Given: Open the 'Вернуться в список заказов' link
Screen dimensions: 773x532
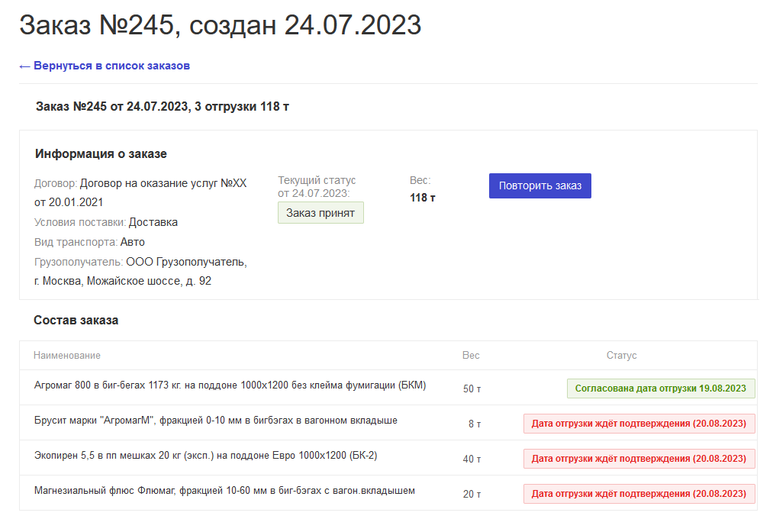Looking at the screenshot, I should pos(111,66).
